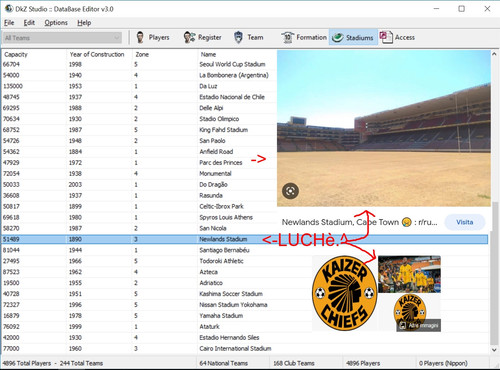500x370 pixels.
Task: Sort by the Zone column header
Action: pos(142,54)
